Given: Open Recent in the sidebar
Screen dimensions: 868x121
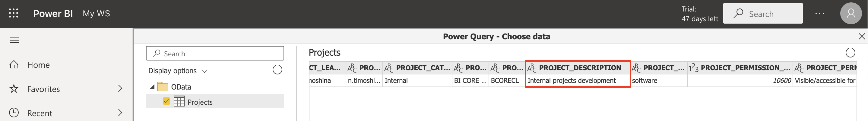Looking at the screenshot, I should (40, 113).
